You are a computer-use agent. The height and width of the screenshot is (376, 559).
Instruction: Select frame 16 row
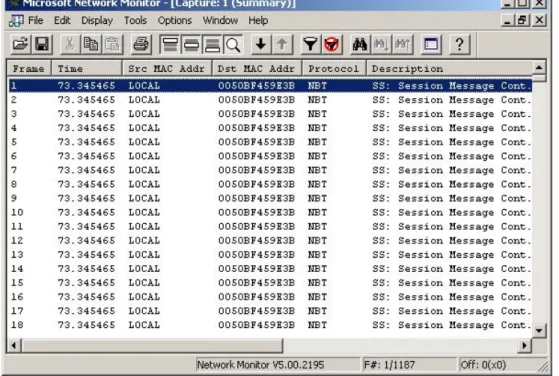[270, 297]
